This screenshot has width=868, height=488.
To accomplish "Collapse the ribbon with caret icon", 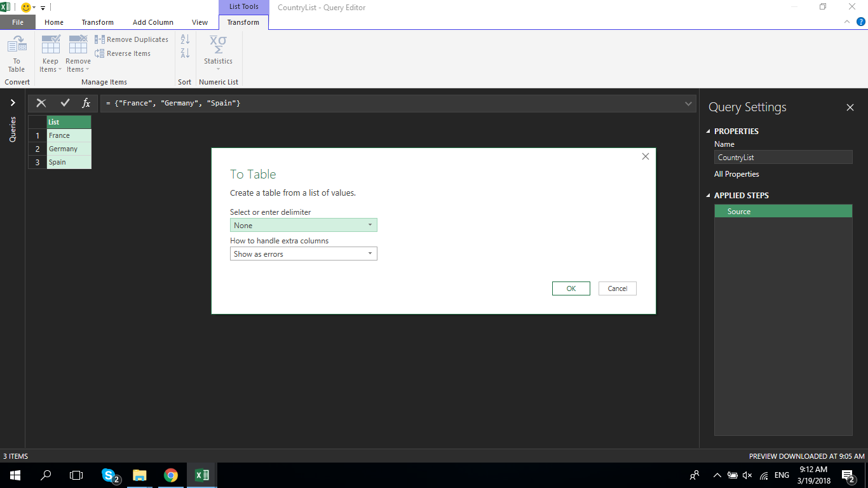I will [846, 22].
